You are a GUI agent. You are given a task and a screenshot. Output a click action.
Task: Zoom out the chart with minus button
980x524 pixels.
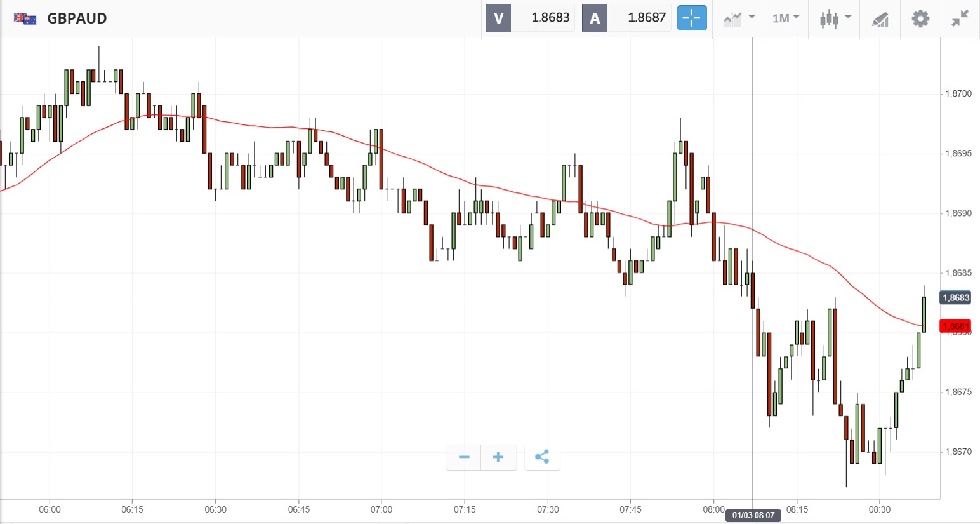click(464, 457)
